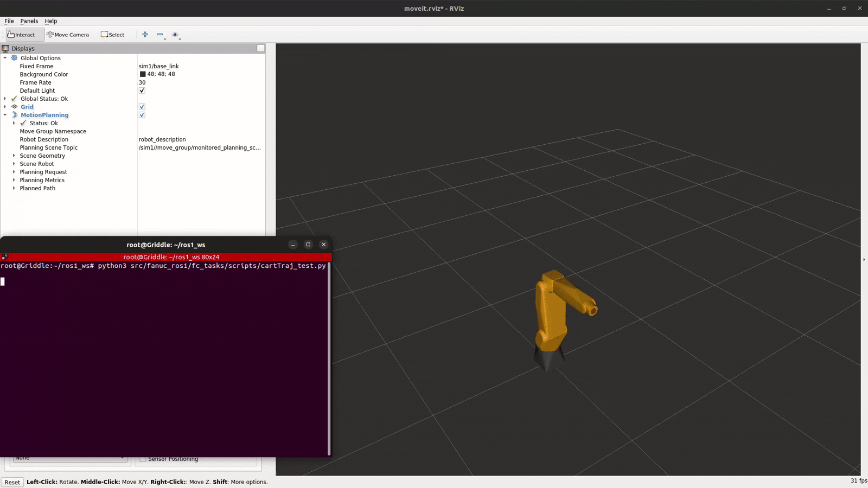Open the Help menu

click(x=51, y=21)
